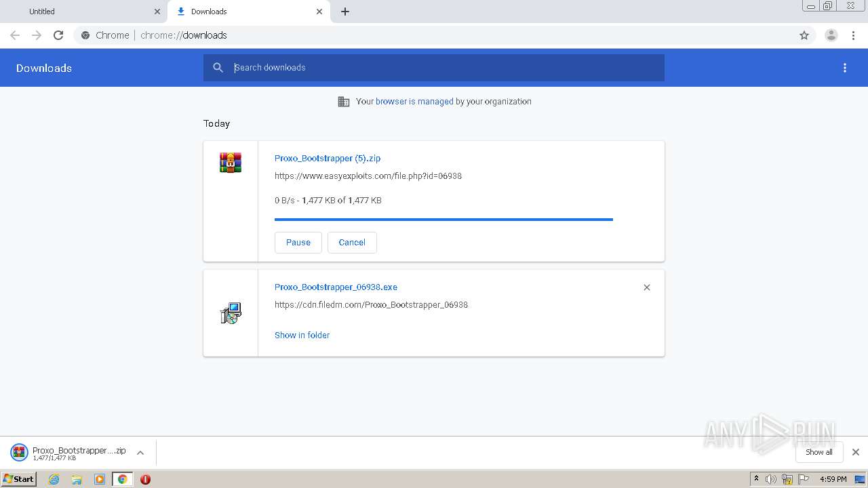
Task: Click the WinRAR icon of Proxo_Bootstrapper (5).zip
Action: tap(231, 163)
